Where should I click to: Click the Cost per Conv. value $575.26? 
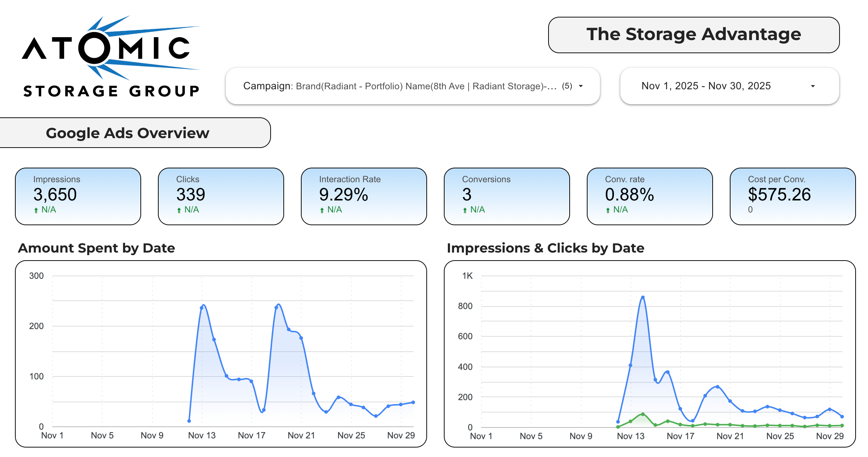tap(779, 195)
